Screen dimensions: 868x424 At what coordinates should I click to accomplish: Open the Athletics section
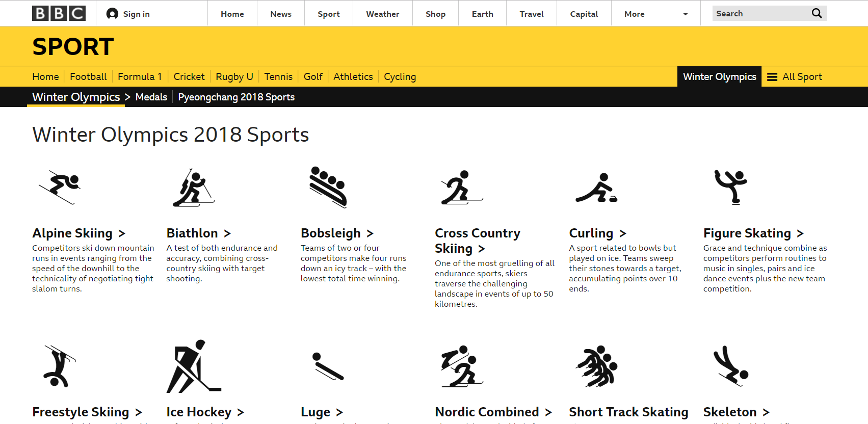(353, 77)
